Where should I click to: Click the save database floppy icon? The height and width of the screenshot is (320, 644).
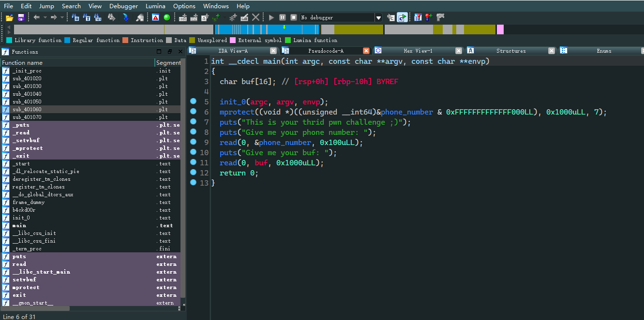pyautogui.click(x=21, y=17)
